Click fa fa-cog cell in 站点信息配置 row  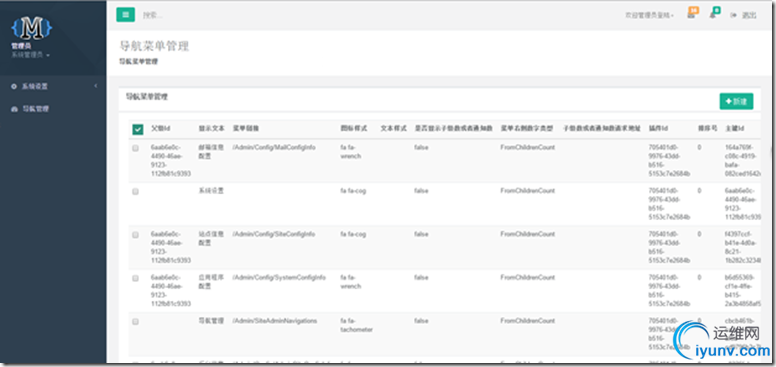click(353, 234)
